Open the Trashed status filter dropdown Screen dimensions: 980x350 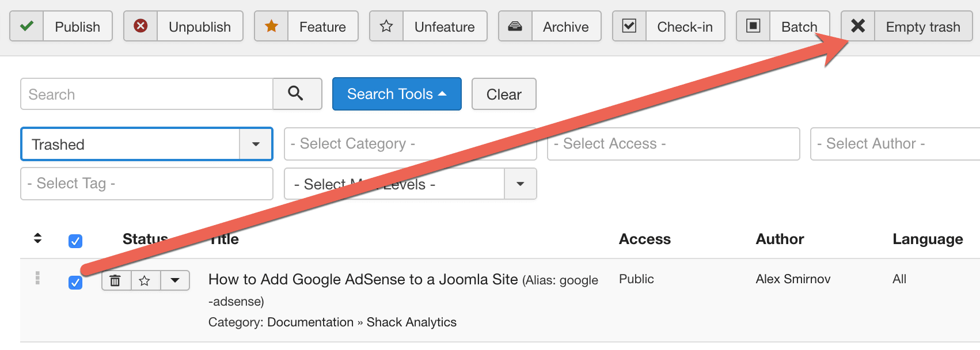pyautogui.click(x=256, y=144)
